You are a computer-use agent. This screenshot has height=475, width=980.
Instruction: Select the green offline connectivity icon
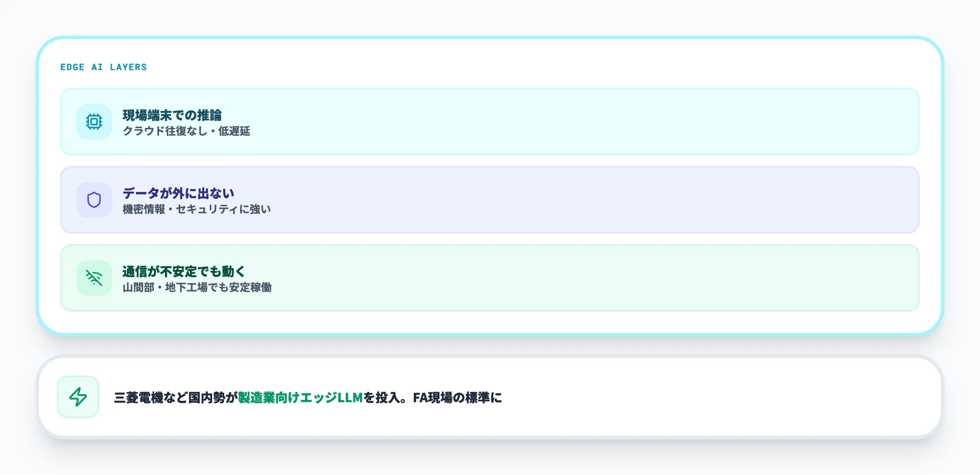coord(94,277)
